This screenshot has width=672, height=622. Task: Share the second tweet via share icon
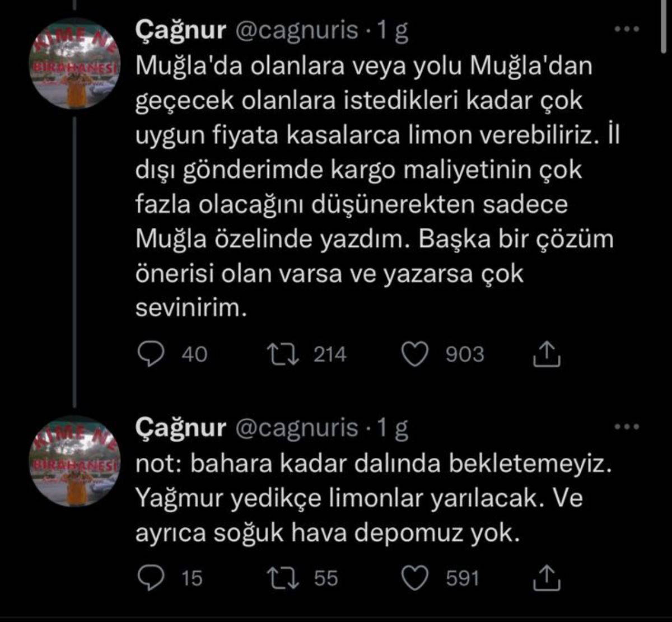(x=545, y=578)
